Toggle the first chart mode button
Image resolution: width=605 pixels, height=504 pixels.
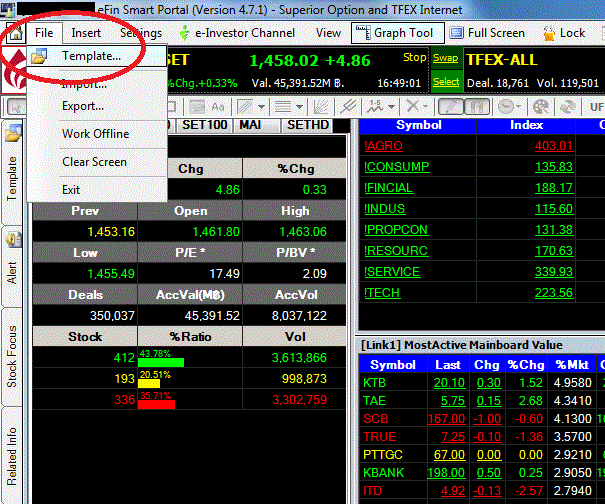pos(451,107)
